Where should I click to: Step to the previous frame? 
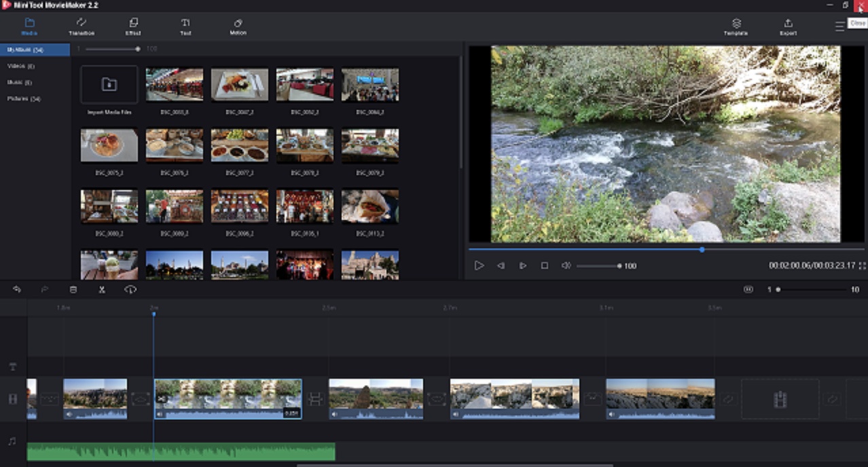pos(501,265)
